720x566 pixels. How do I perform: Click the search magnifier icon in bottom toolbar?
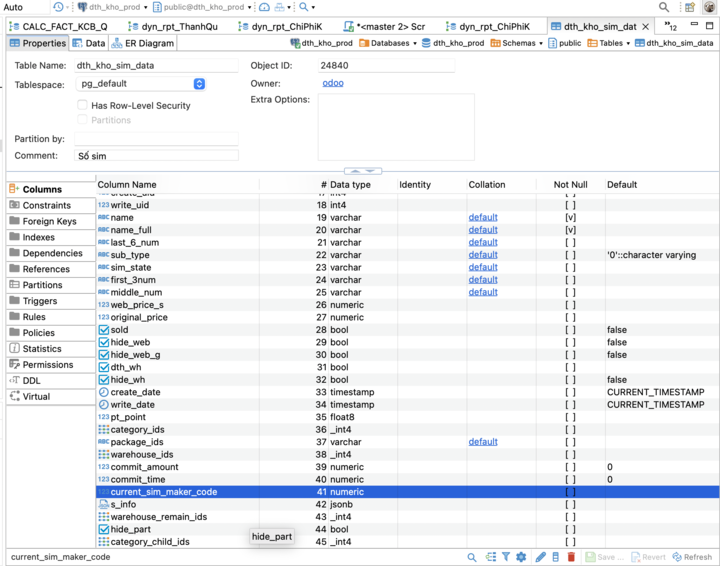coord(471,557)
